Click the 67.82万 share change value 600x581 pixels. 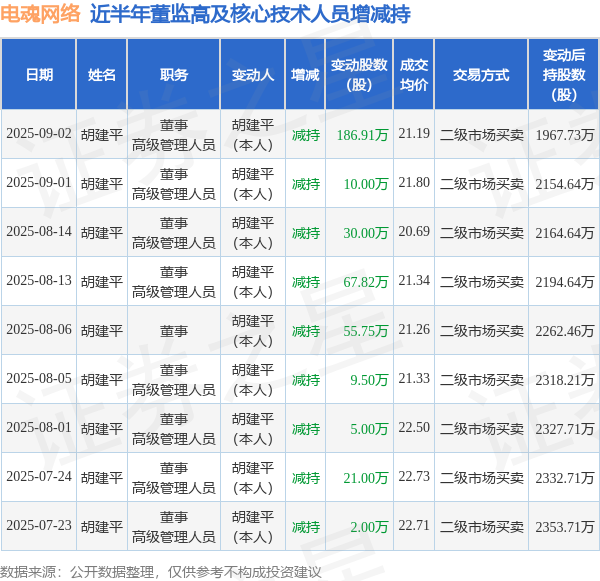(x=366, y=282)
